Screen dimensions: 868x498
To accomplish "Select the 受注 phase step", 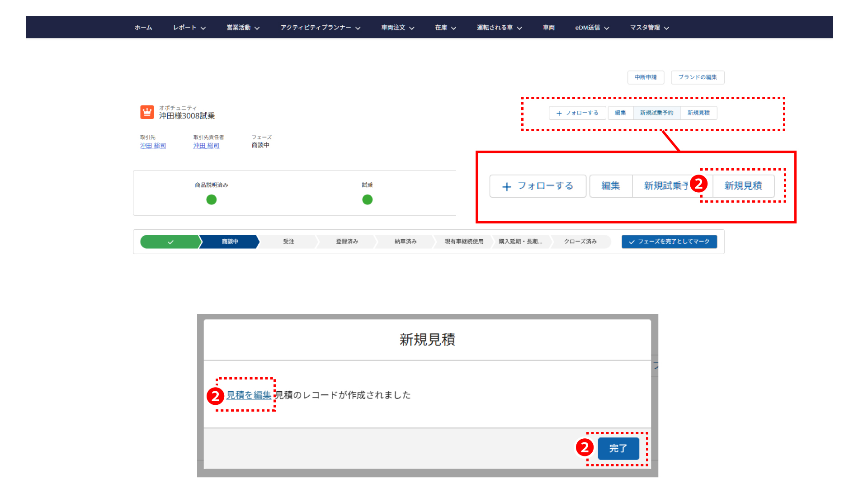I will [288, 242].
